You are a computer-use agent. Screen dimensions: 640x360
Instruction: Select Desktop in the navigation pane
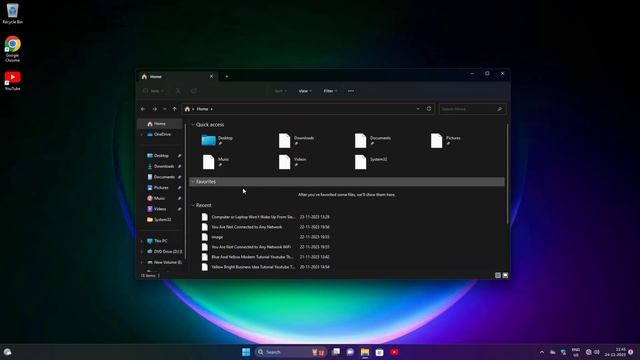click(x=161, y=156)
